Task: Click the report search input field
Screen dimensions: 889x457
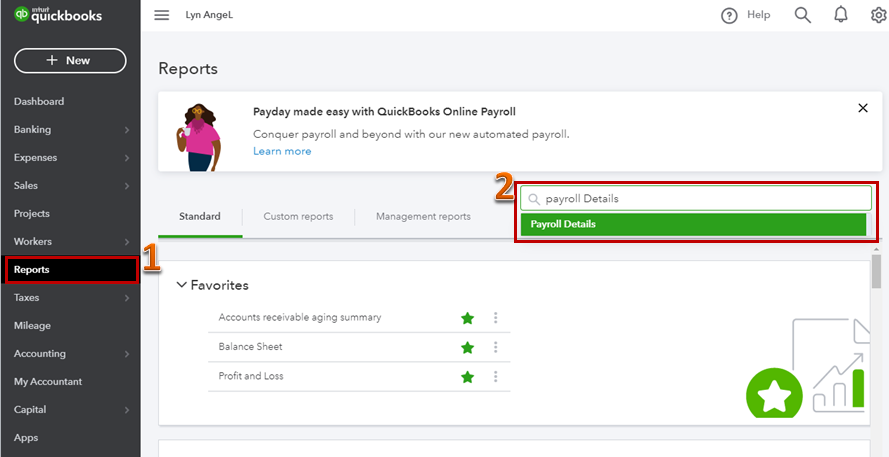Action: [696, 198]
